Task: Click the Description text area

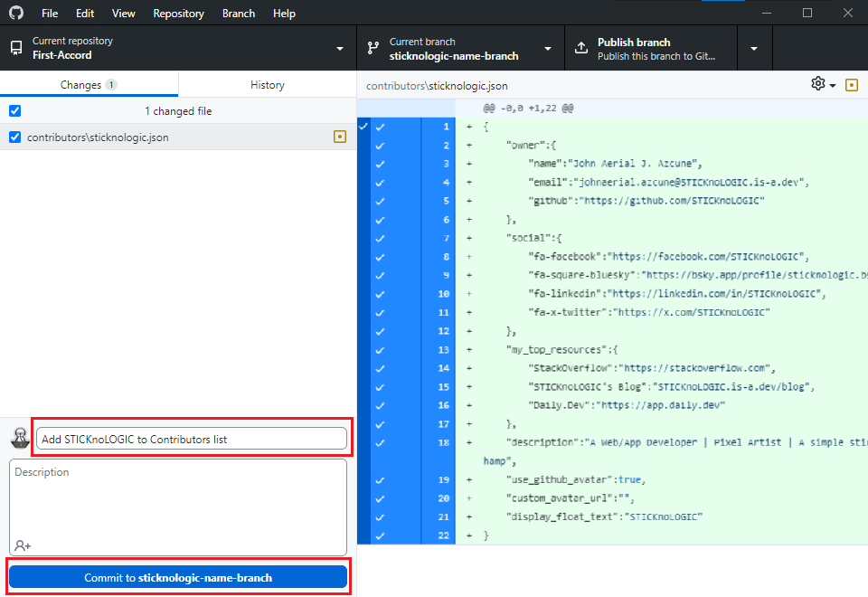Action: click(x=178, y=507)
